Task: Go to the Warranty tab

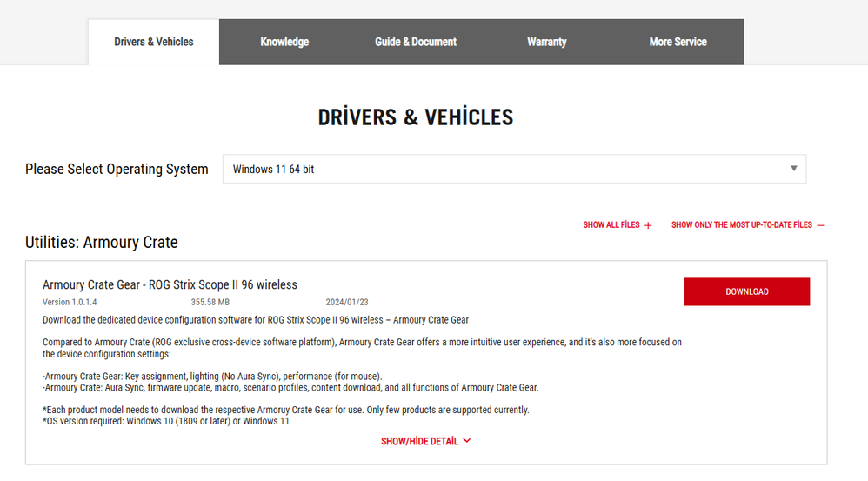Action: pos(547,42)
